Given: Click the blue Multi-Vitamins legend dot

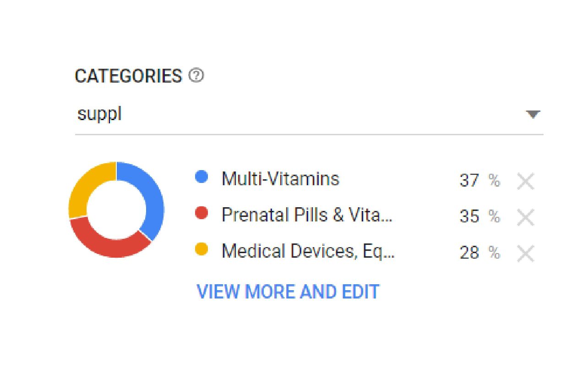Looking at the screenshot, I should pos(201,177).
